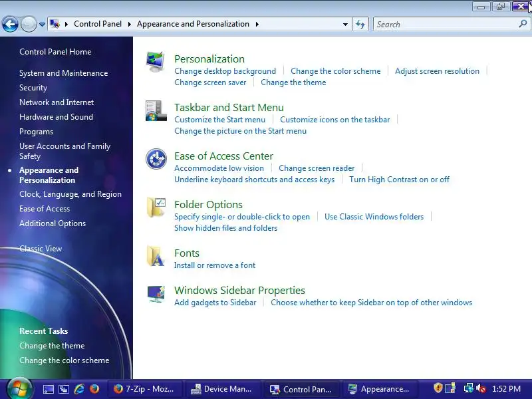Click Change the color scheme under Recent Tasks
This screenshot has height=399, width=532.
pos(64,360)
